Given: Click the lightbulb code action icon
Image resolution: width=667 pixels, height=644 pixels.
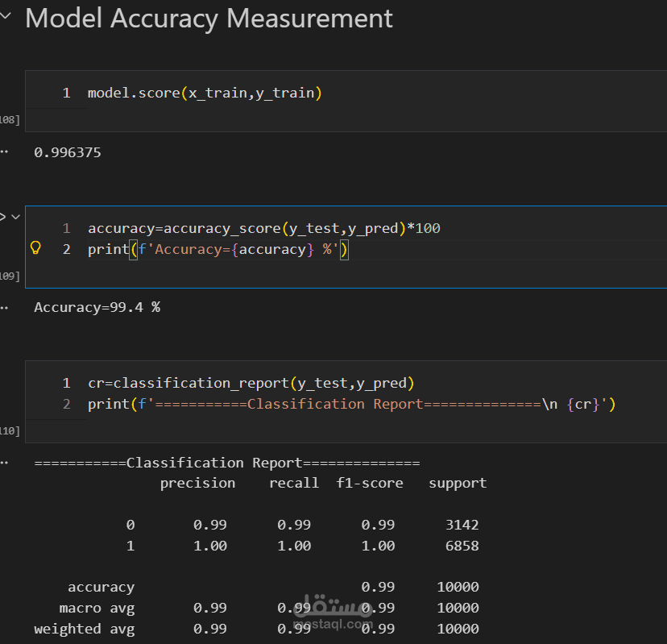Looking at the screenshot, I should click(x=35, y=248).
